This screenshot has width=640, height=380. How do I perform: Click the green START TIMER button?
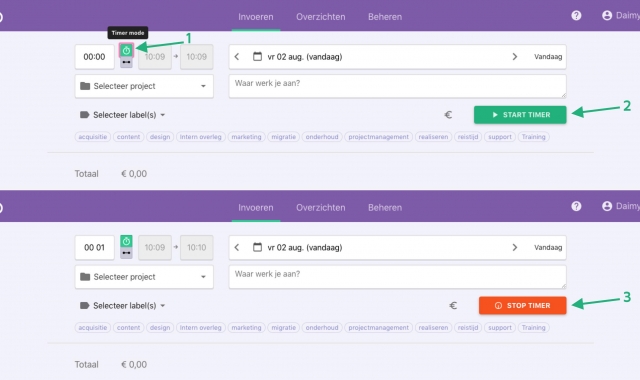coord(520,115)
